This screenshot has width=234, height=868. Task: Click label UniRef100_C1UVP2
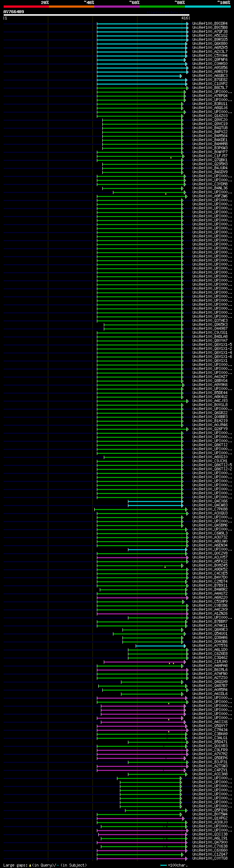pyautogui.click(x=210, y=84)
